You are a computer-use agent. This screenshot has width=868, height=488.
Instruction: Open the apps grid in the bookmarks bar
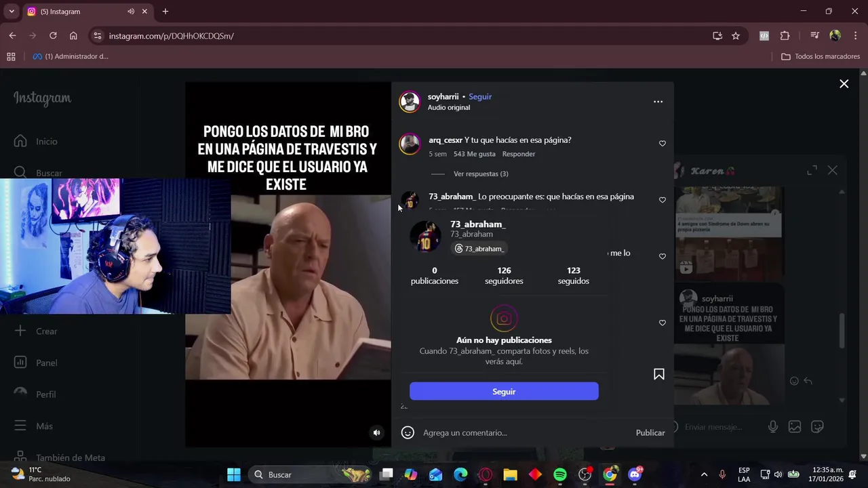click(x=11, y=56)
